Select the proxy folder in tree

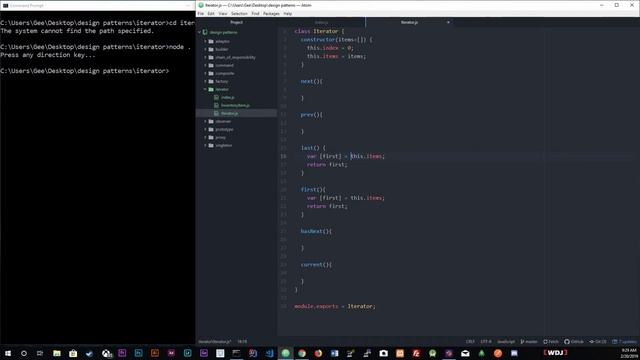220,138
